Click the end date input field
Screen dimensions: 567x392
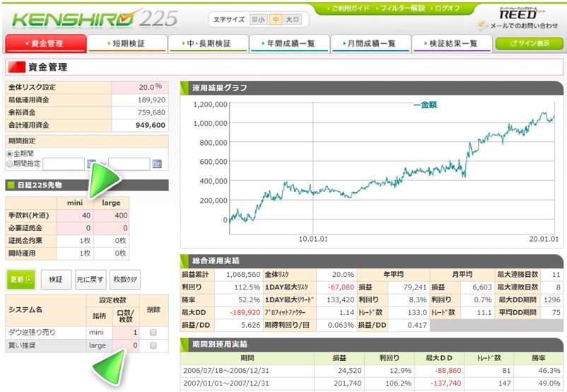coord(129,164)
